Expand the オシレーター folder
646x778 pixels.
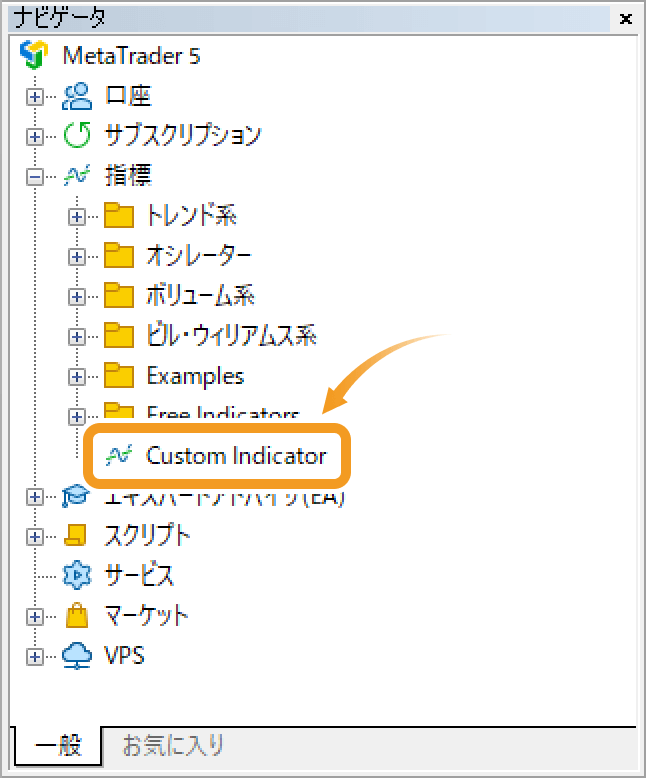76,257
